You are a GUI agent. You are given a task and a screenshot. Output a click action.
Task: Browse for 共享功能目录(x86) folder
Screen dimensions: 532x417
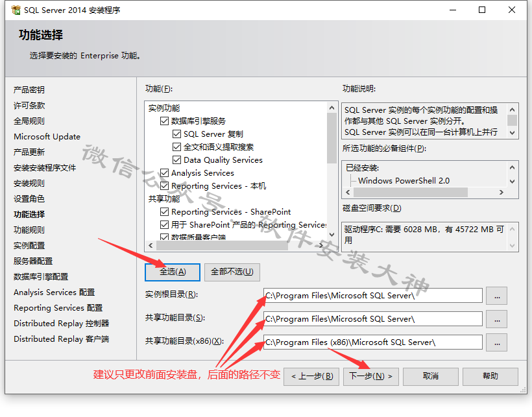(497, 343)
